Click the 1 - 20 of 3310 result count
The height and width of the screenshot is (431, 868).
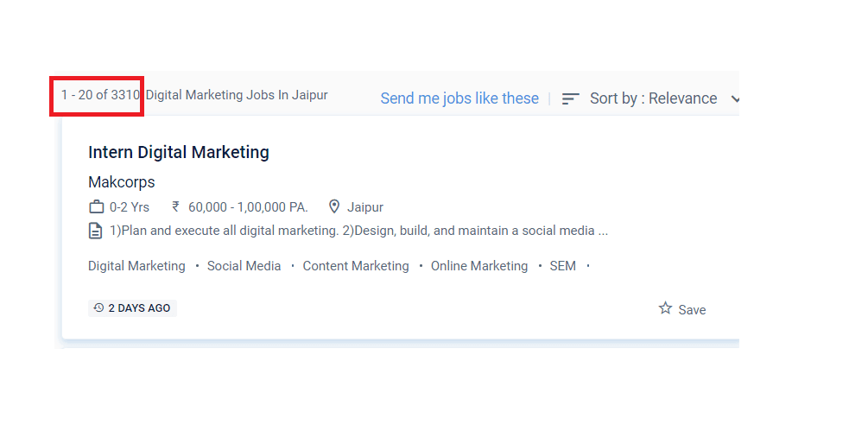coord(100,95)
